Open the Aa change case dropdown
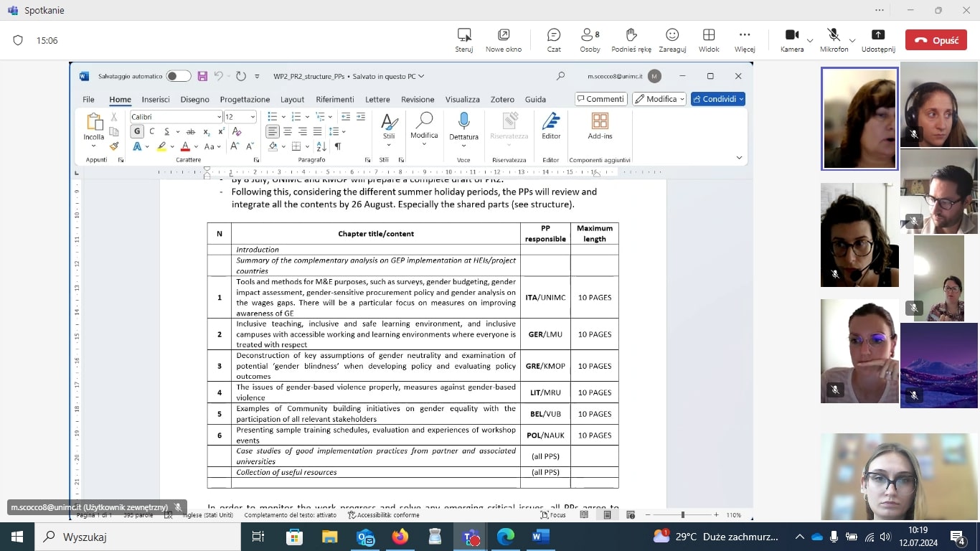980x551 pixels. [212, 146]
